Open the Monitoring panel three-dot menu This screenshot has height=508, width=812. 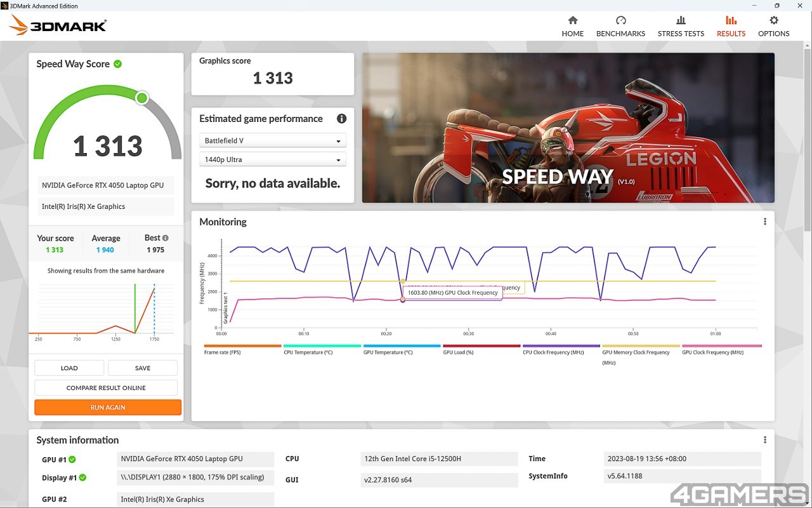(765, 222)
